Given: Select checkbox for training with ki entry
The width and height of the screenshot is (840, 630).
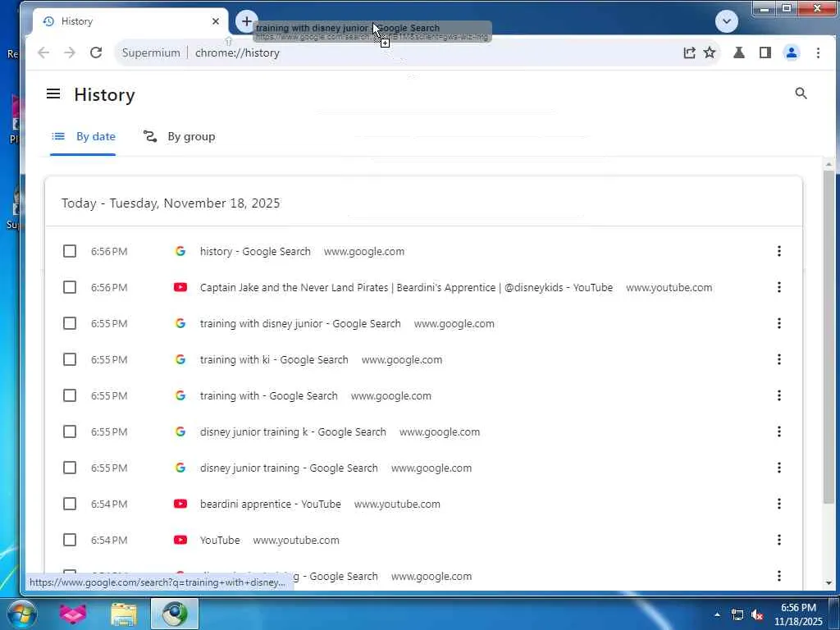Looking at the screenshot, I should click(x=70, y=359).
